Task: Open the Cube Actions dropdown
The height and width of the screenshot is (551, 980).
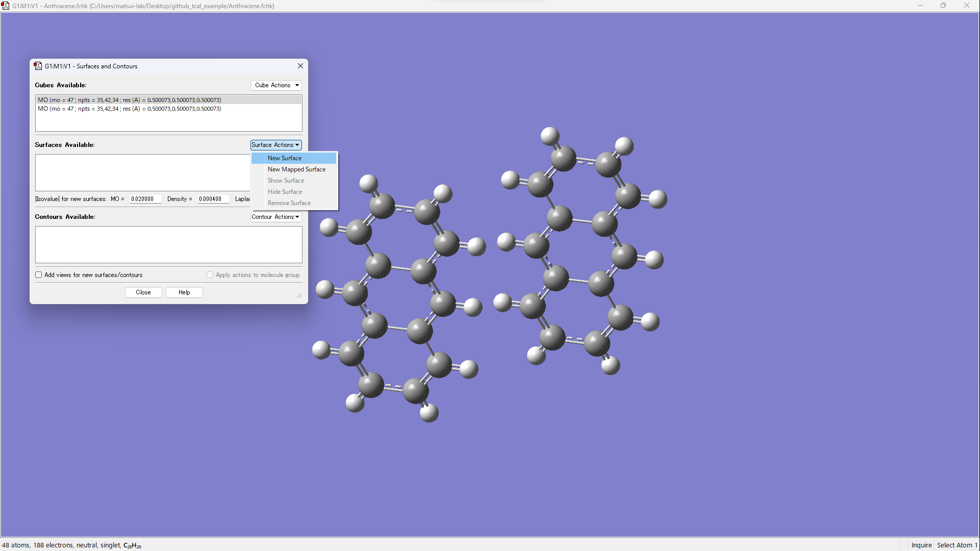Action: point(276,85)
